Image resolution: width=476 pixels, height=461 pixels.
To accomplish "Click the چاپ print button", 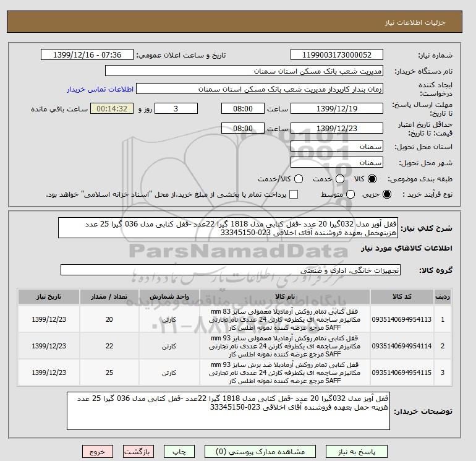I will (179, 452).
